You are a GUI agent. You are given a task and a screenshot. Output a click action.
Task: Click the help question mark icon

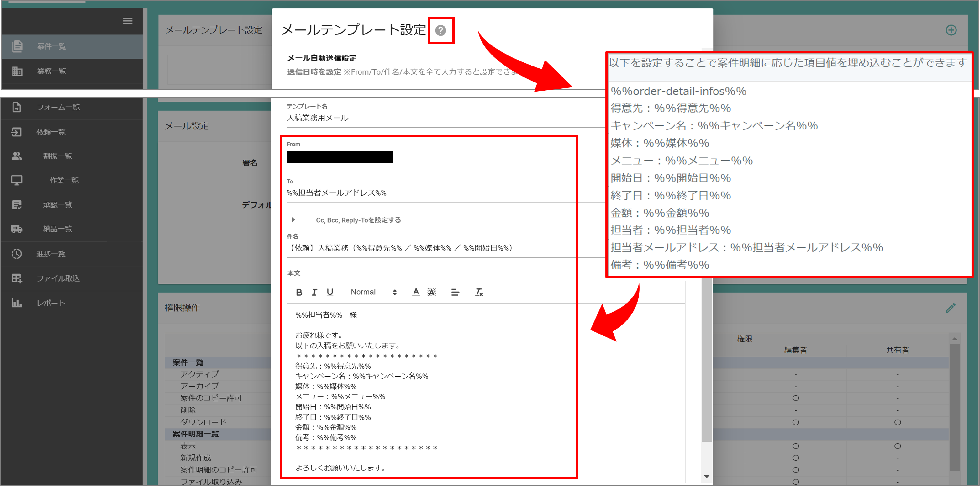440,30
